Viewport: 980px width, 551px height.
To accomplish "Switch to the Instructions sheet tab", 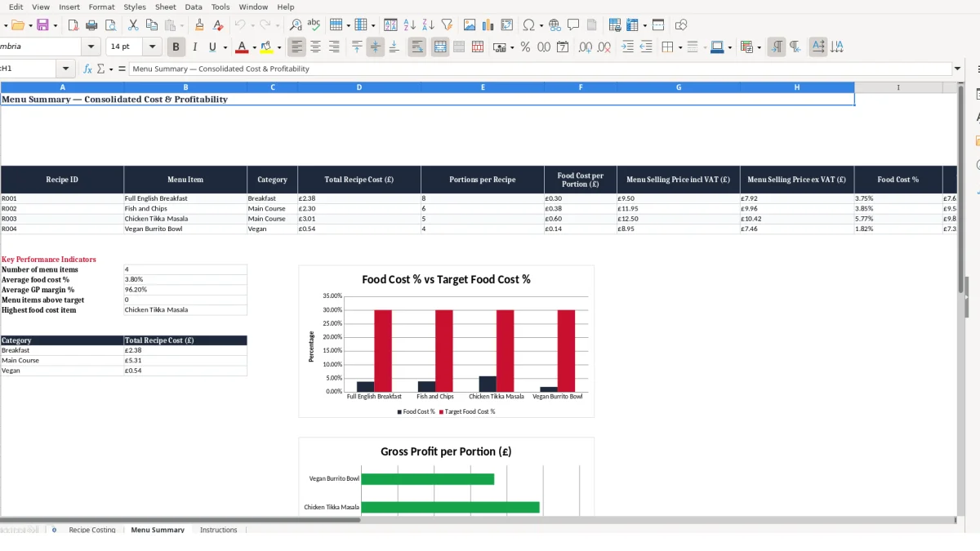I will click(219, 530).
